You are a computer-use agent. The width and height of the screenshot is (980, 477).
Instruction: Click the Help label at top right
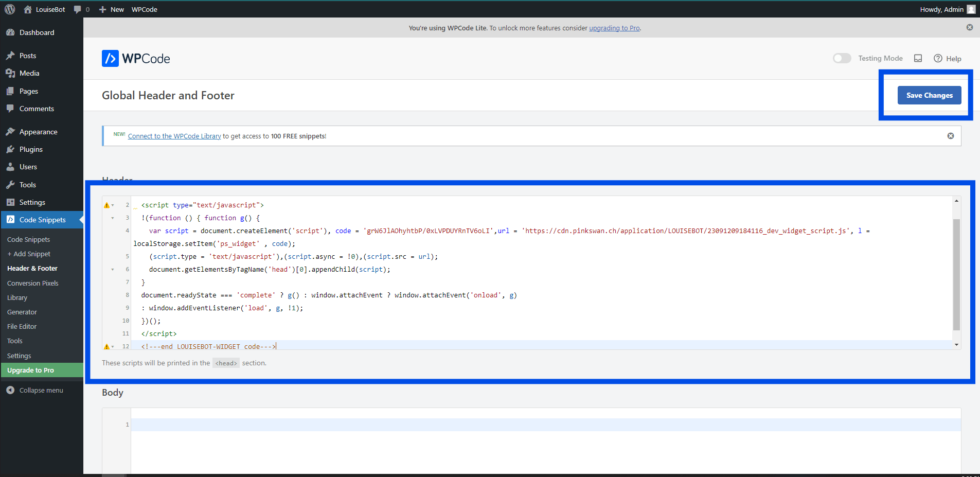(x=953, y=59)
